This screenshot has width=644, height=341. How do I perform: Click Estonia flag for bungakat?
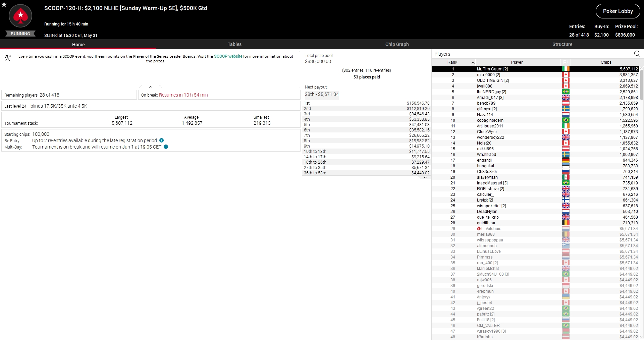pyautogui.click(x=566, y=166)
